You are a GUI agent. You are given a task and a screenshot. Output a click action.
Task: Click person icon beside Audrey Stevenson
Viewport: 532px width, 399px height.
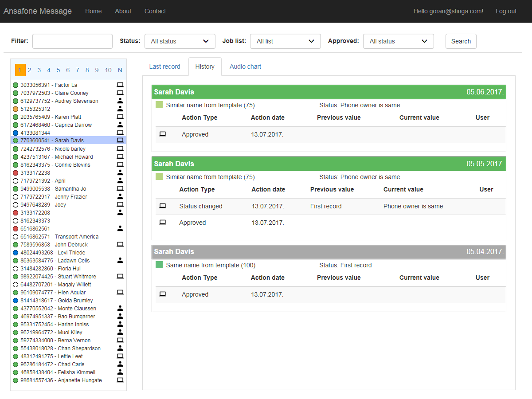click(x=120, y=101)
